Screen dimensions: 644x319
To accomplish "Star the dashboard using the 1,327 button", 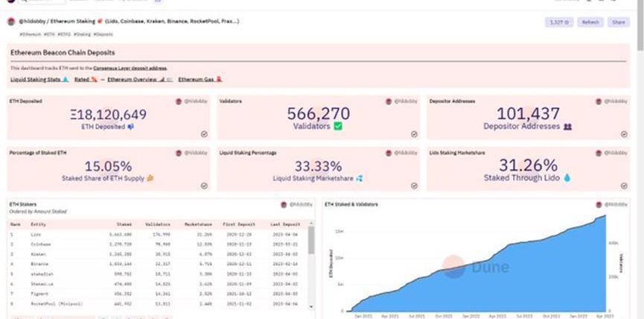I will click(x=558, y=22).
